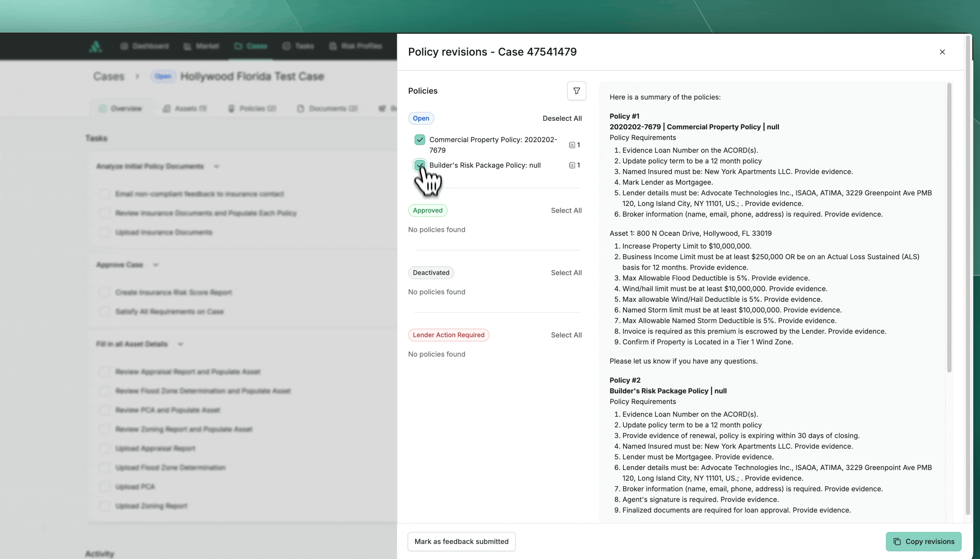Collapse Analyze Initial Policy Documents section
Image resolution: width=980 pixels, height=559 pixels.
click(x=216, y=167)
